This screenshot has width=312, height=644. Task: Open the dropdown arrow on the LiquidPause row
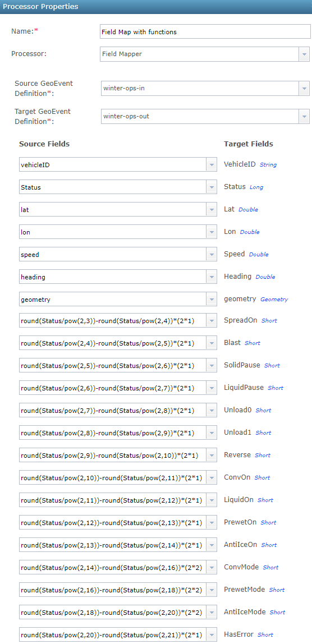(212, 388)
